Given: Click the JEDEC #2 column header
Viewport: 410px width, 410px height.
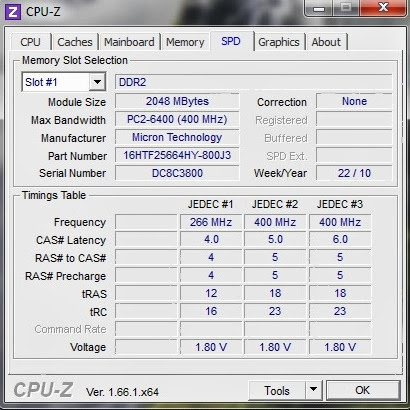Looking at the screenshot, I should click(x=275, y=204).
